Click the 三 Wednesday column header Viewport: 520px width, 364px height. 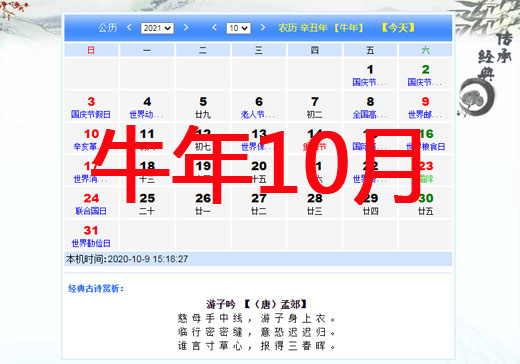click(x=259, y=50)
